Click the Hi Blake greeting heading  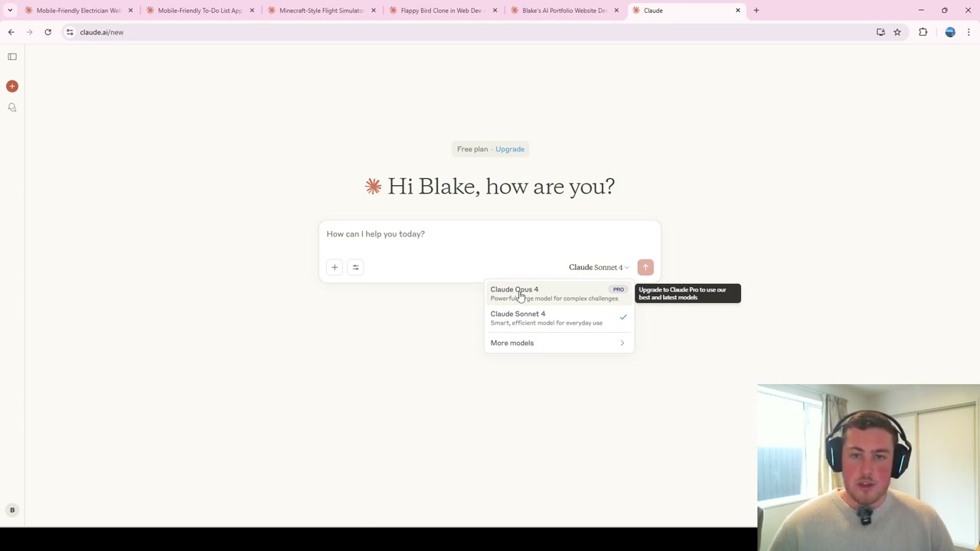[x=501, y=186]
